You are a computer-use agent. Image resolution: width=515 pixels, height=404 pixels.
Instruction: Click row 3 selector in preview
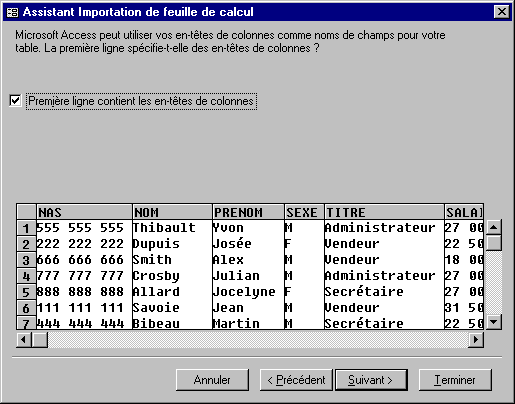(26, 260)
